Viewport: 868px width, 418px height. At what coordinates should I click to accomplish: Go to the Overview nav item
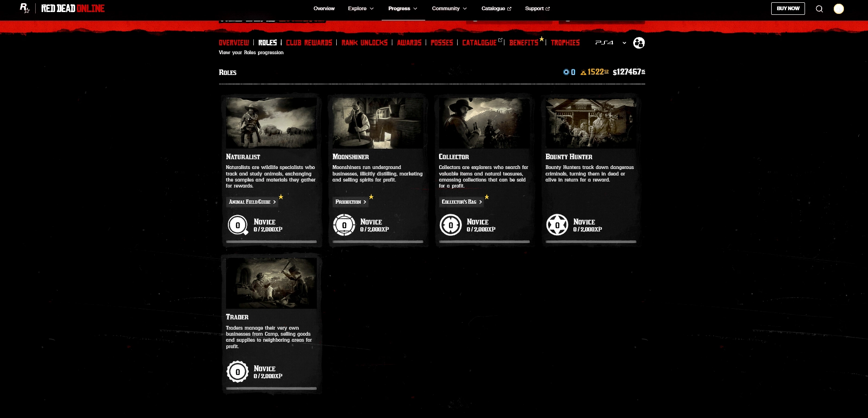[324, 8]
